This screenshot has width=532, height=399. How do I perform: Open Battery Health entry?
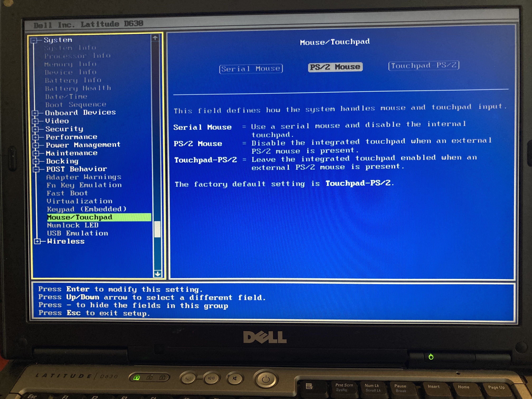(x=78, y=88)
